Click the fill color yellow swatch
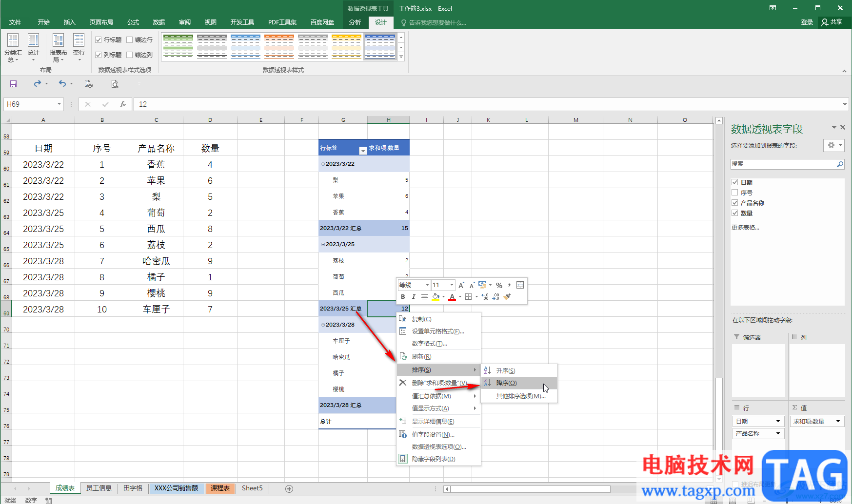 coord(436,297)
